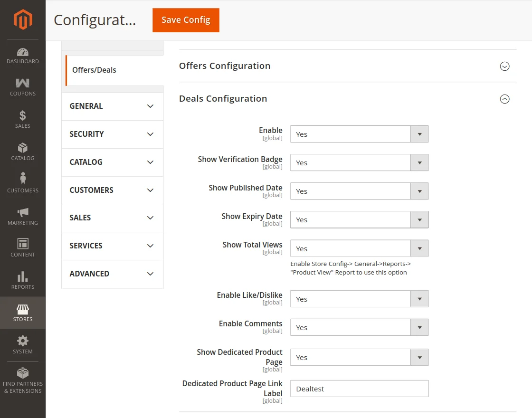Collapse the Deals Configuration section

(x=504, y=99)
